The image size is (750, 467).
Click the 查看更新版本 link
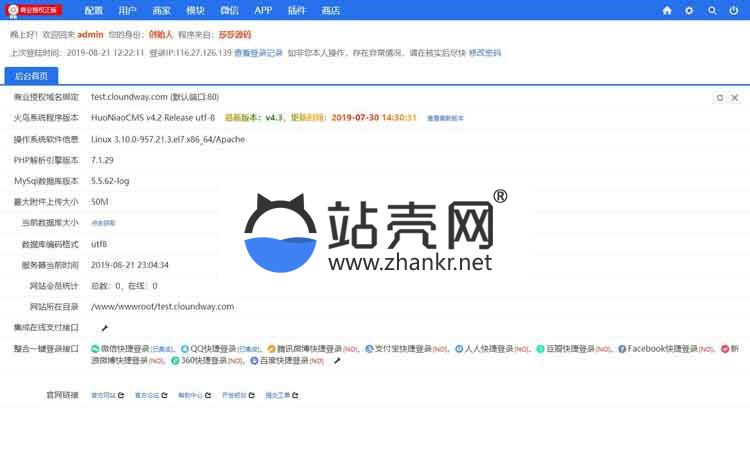[x=445, y=118]
